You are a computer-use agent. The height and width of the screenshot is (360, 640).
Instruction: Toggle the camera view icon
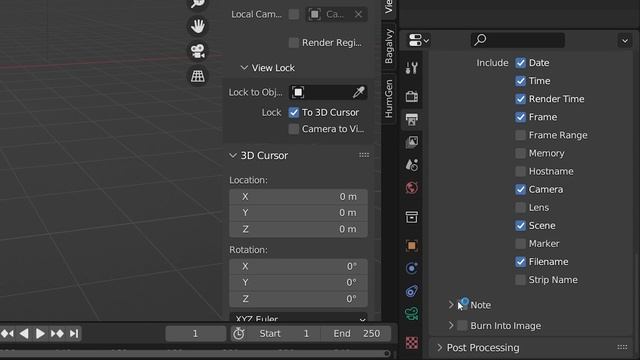point(198,51)
